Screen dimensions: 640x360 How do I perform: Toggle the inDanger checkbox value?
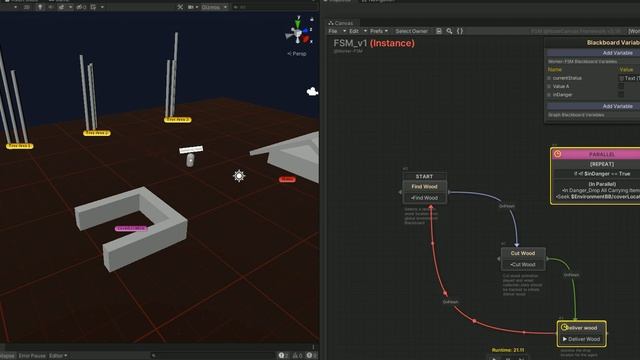(x=621, y=95)
